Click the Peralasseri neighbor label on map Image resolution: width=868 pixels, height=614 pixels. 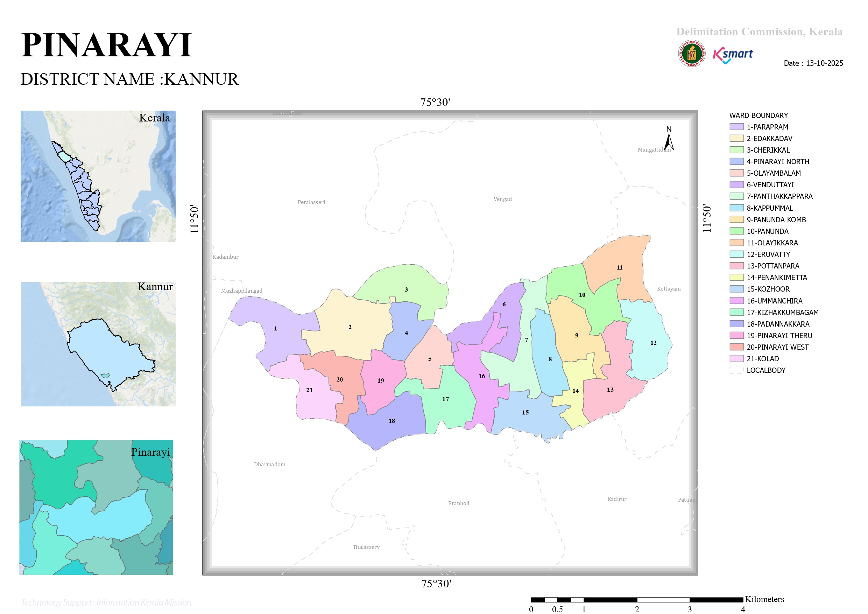311,202
